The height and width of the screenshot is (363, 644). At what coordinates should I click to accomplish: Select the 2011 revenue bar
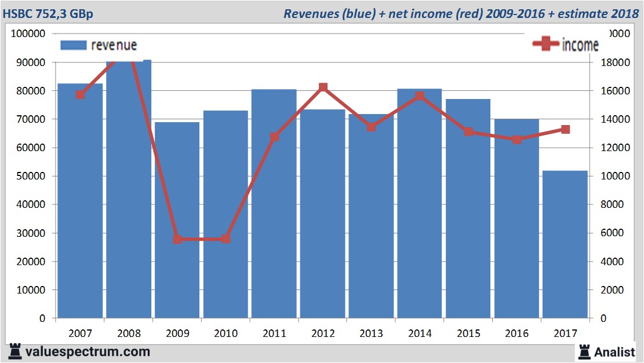pos(274,204)
